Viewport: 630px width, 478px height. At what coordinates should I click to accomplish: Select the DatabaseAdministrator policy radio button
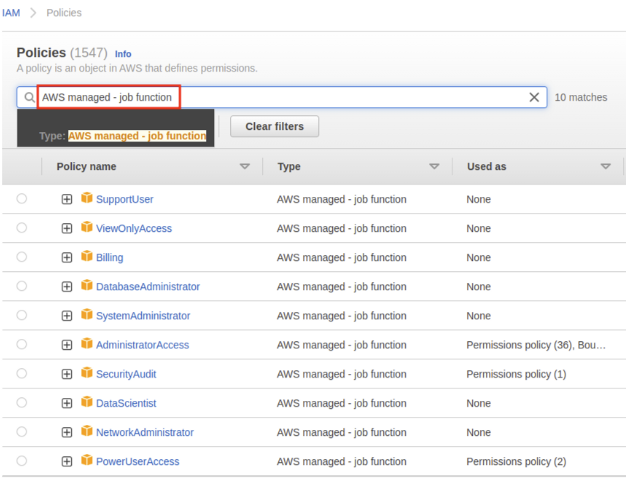pyautogui.click(x=22, y=287)
